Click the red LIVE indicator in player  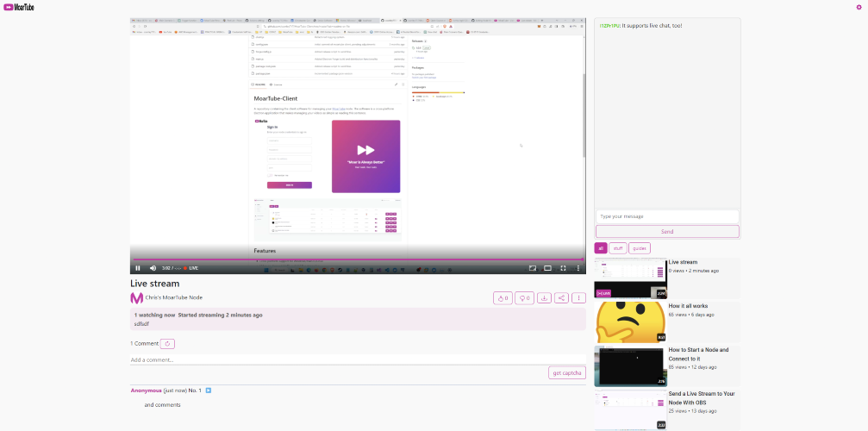pos(191,268)
